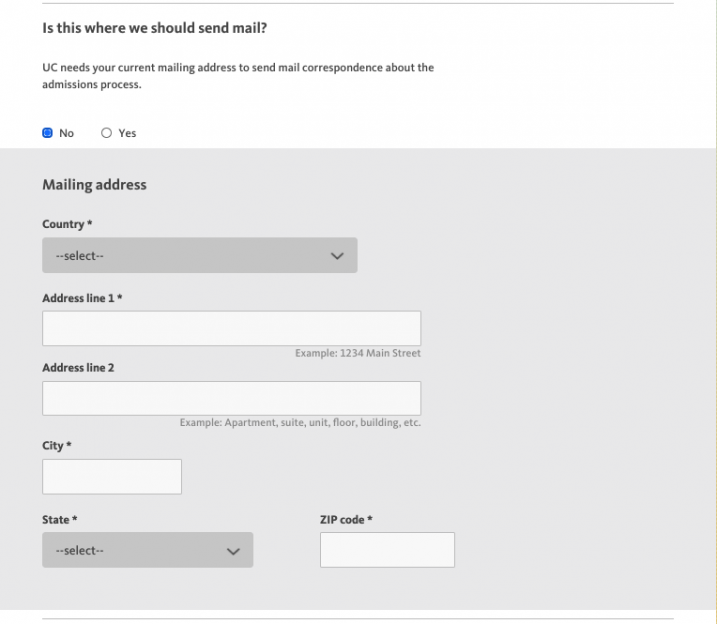Click the 'Example: Apartment, suite, unit' hint text
Screen dimensions: 717x624
click(300, 423)
